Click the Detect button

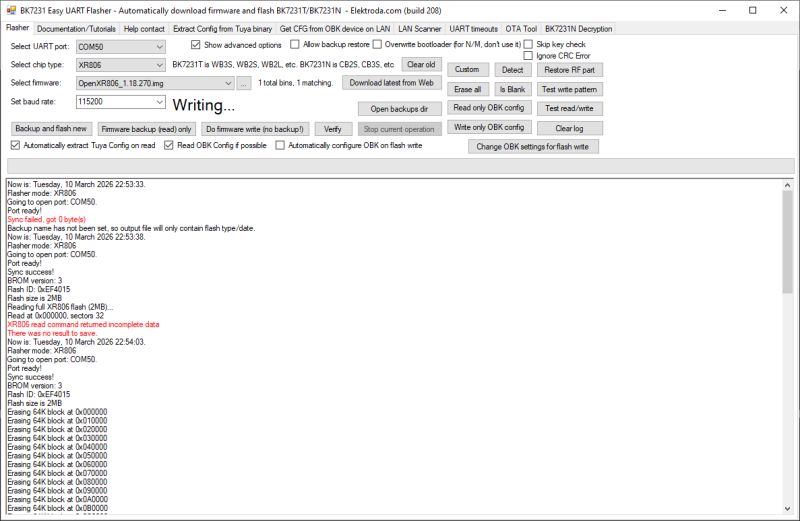click(x=513, y=70)
